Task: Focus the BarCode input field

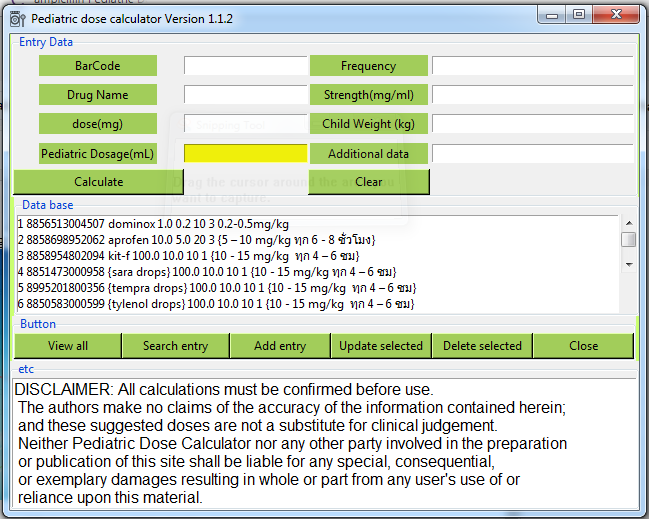Action: 245,66
